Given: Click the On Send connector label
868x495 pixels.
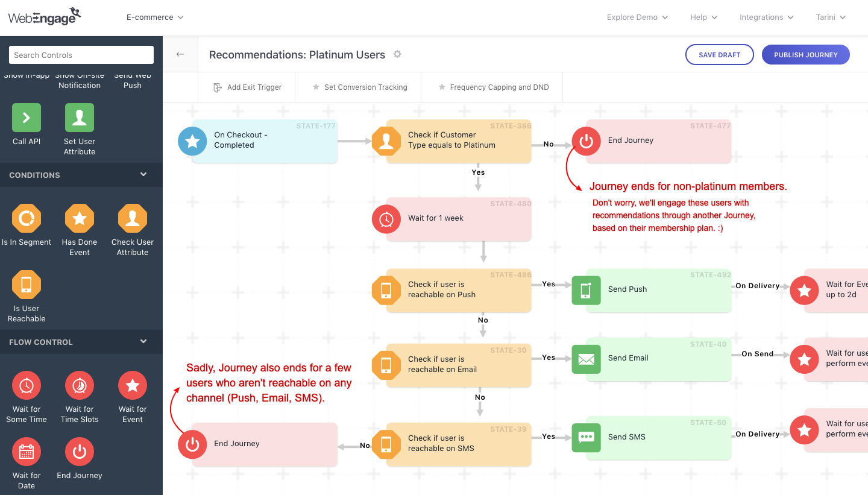Looking at the screenshot, I should [x=758, y=354].
